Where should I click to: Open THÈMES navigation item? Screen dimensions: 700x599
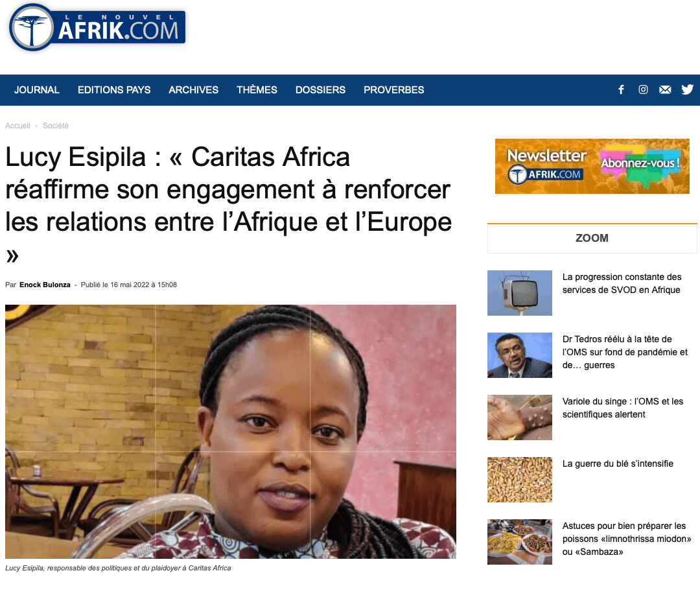point(257,89)
